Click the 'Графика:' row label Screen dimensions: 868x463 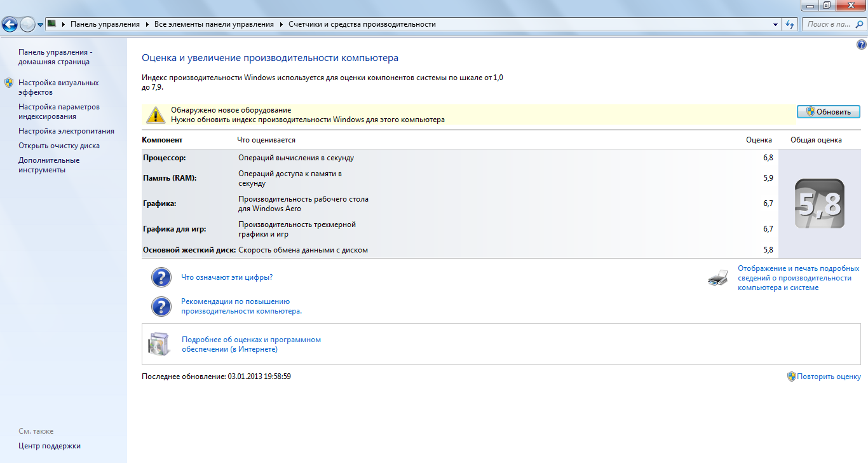pos(159,204)
